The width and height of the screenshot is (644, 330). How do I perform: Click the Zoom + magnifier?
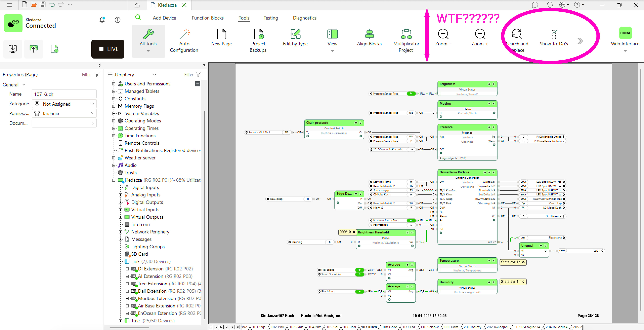click(x=480, y=34)
